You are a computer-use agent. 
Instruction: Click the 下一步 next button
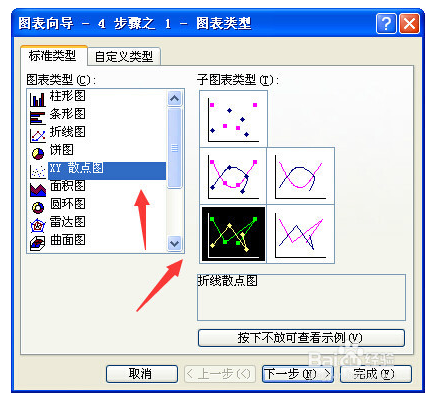click(298, 374)
